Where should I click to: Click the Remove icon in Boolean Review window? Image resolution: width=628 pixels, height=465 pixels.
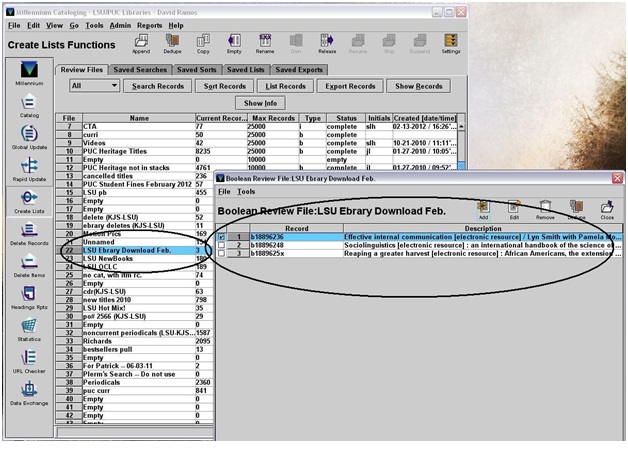click(x=545, y=209)
